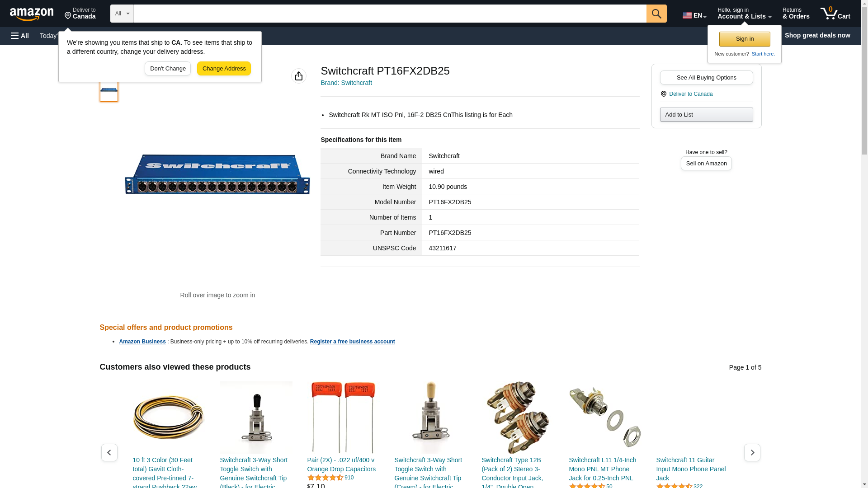Image resolution: width=868 pixels, height=488 pixels.
Task: Open the EN language selector
Action: (x=694, y=15)
